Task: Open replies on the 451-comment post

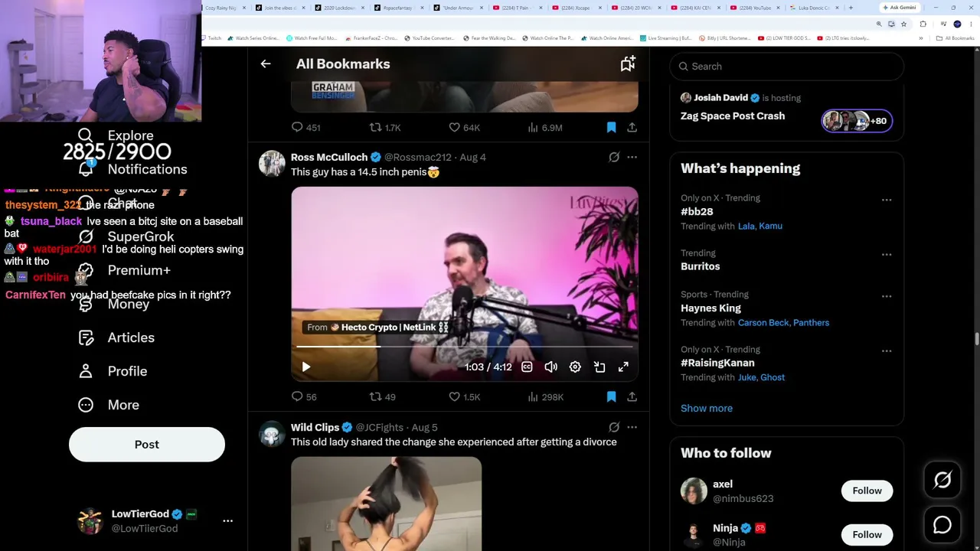Action: point(305,128)
